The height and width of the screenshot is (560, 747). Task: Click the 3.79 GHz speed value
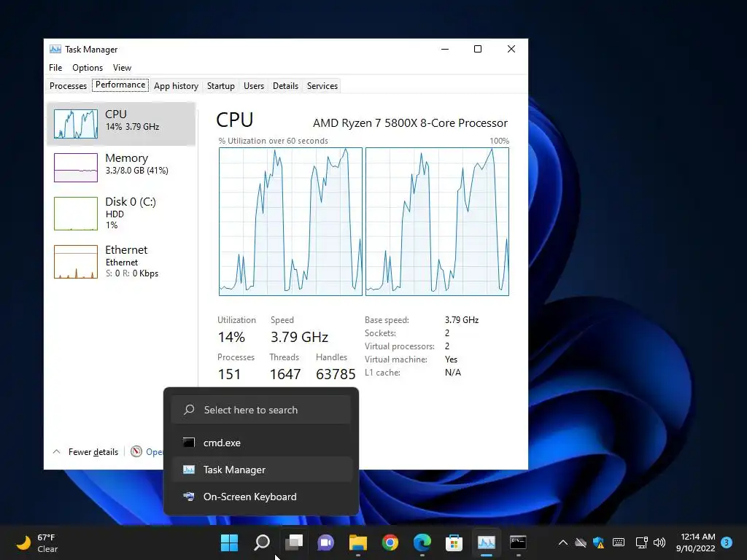tap(299, 337)
